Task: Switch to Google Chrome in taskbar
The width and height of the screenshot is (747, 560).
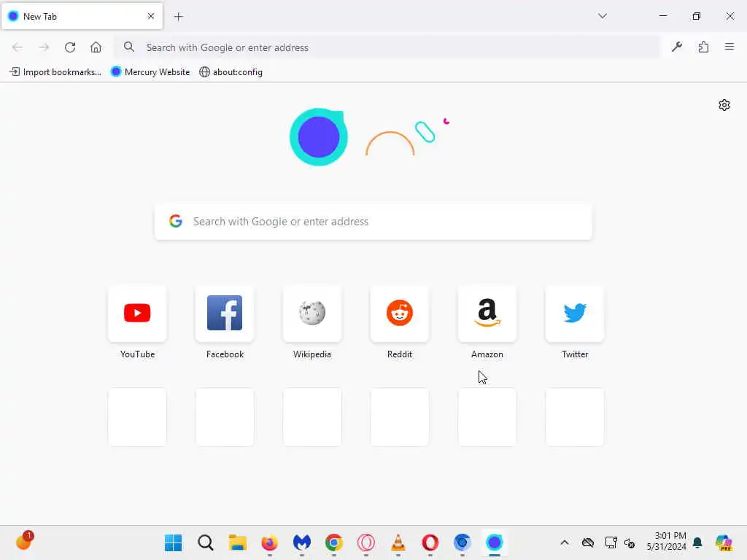Action: click(x=334, y=542)
